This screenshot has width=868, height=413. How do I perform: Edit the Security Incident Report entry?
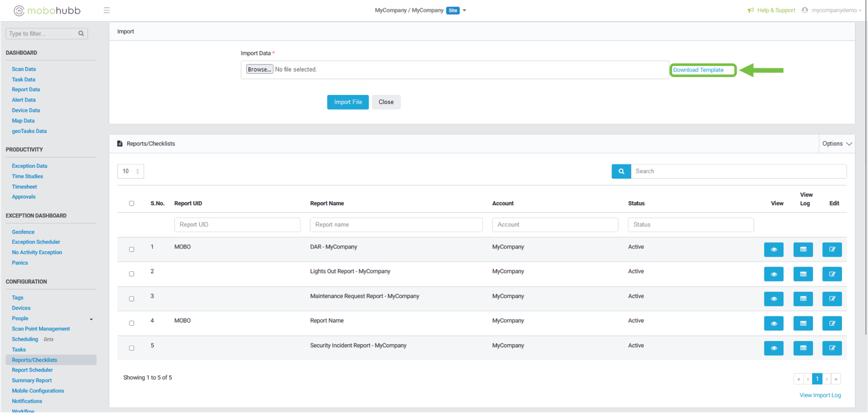(x=832, y=348)
